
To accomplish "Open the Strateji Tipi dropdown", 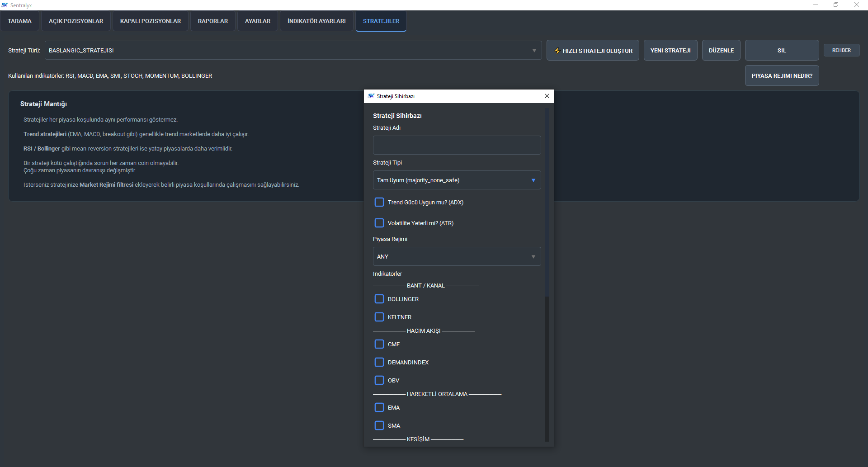I will pyautogui.click(x=457, y=180).
